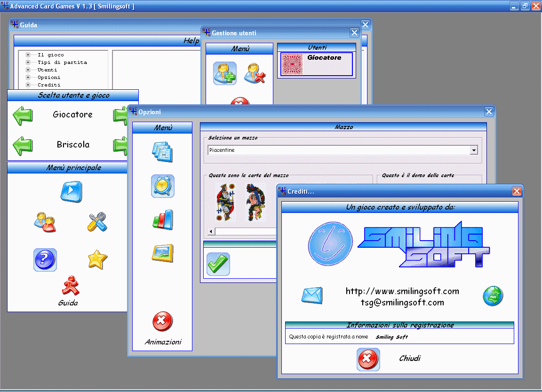Click the picture frame icon in Opzioni menu
This screenshot has height=392, width=542.
[162, 253]
